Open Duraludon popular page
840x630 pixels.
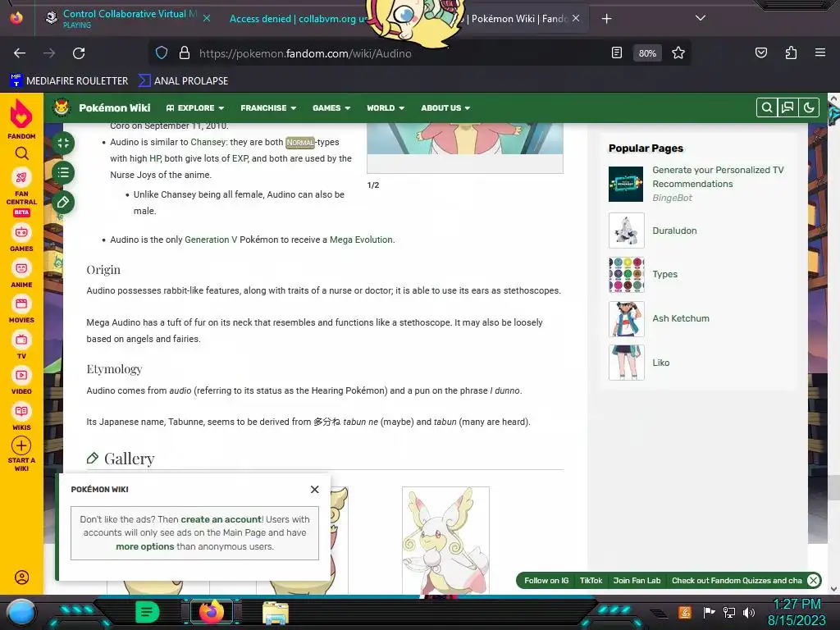pos(674,231)
